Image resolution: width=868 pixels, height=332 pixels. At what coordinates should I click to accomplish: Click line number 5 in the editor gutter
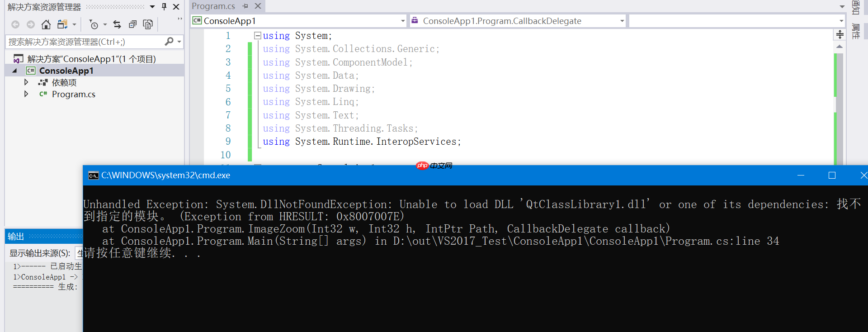tap(228, 89)
